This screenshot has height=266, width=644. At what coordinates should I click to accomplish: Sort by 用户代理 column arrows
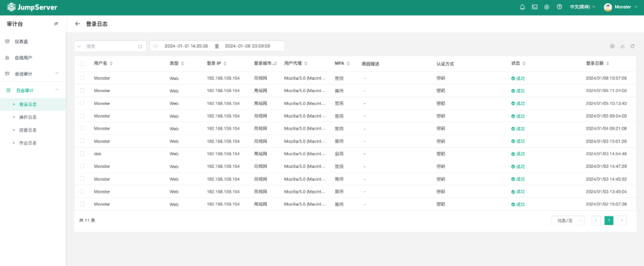tap(306, 63)
